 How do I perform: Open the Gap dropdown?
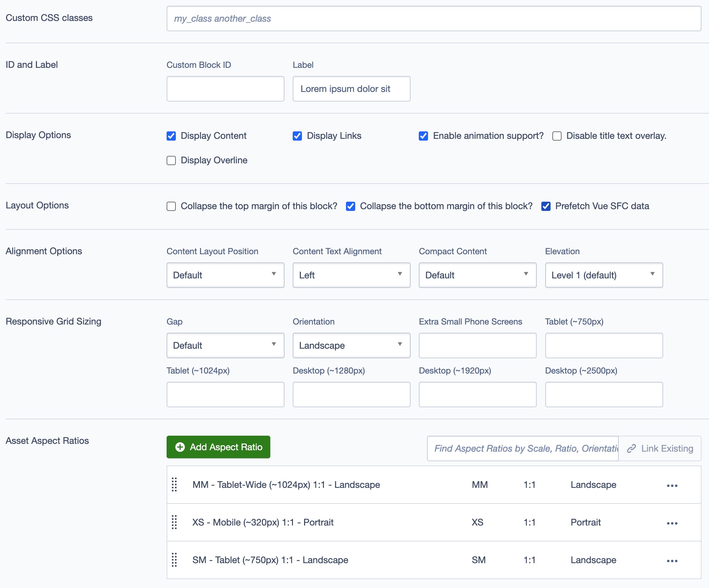coord(225,345)
